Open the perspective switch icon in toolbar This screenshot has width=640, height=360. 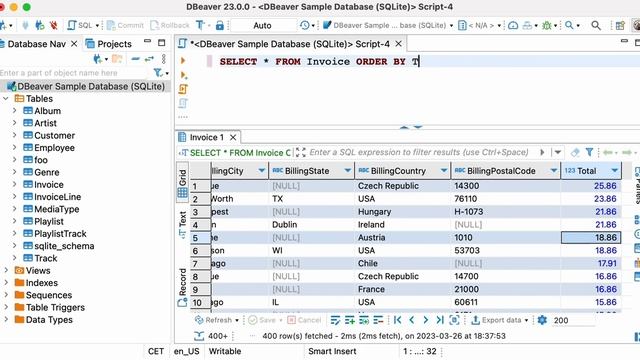620,25
